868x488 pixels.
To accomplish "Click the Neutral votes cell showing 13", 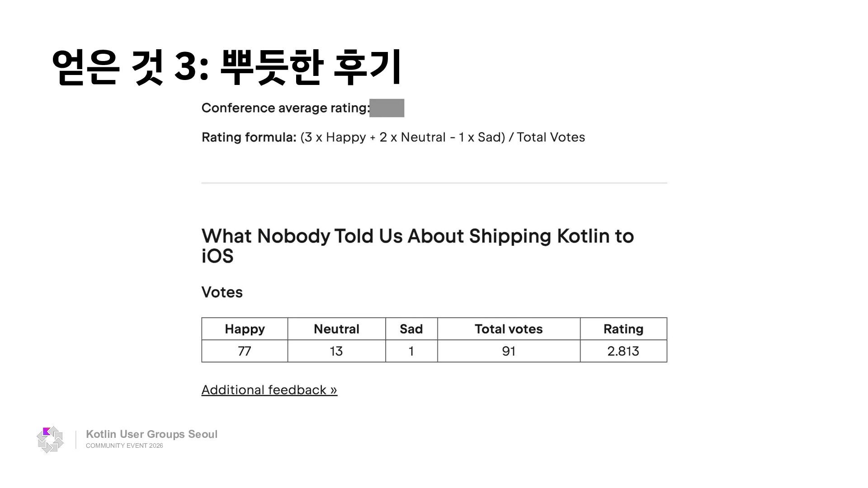I will [x=336, y=351].
